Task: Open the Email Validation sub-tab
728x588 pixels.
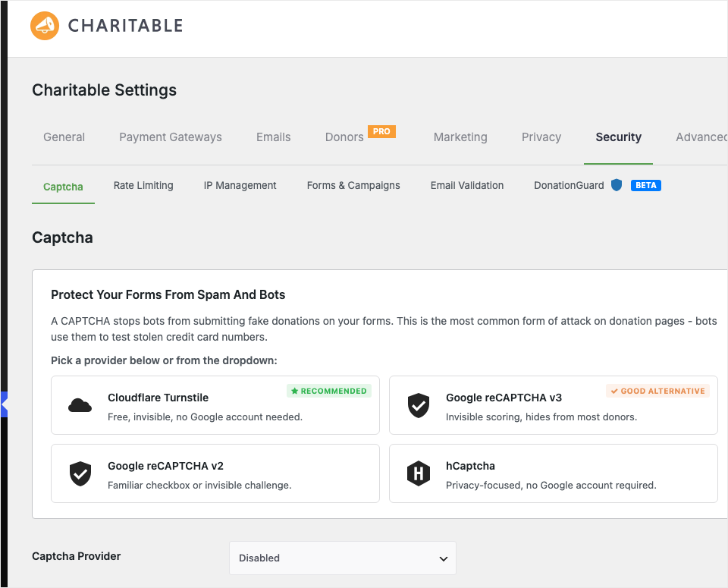Action: (467, 185)
